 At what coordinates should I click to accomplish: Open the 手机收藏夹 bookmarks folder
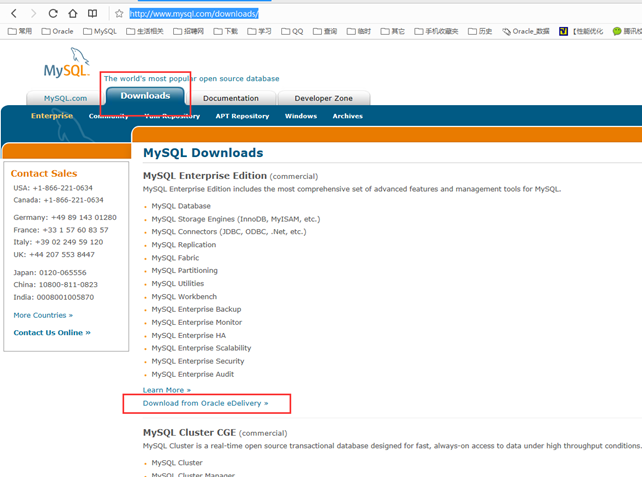pyautogui.click(x=436, y=31)
